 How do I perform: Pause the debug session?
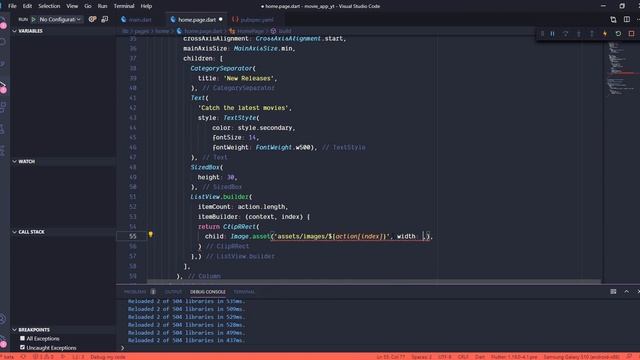click(552, 34)
